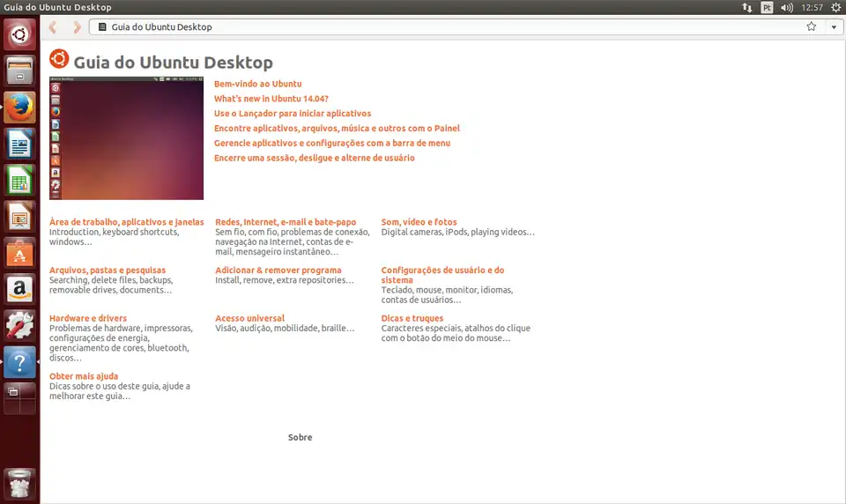Image resolution: width=846 pixels, height=504 pixels.
Task: Go back with the left arrow
Action: (x=52, y=27)
